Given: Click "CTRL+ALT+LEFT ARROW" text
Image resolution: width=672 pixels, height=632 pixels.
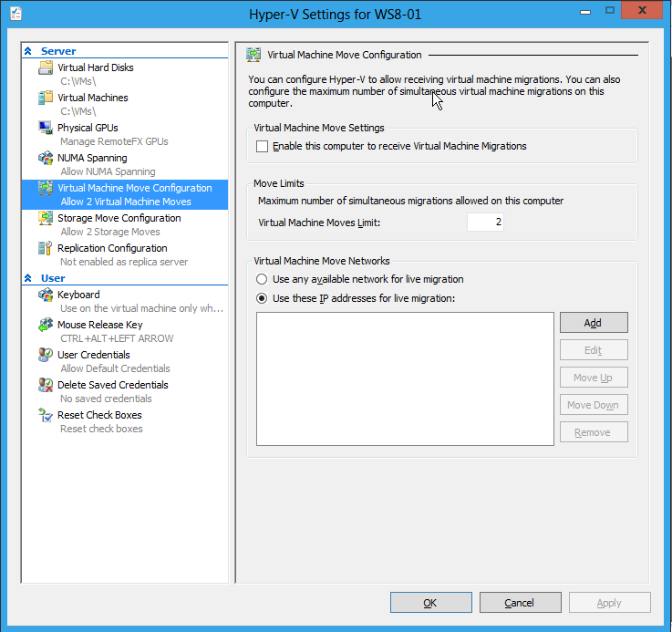Looking at the screenshot, I should (x=117, y=338).
